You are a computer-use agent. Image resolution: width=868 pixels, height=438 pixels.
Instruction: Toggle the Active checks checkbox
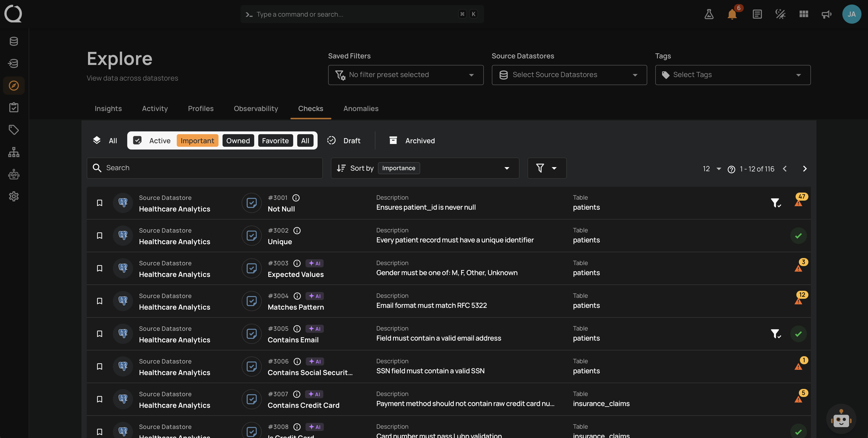[x=137, y=140]
